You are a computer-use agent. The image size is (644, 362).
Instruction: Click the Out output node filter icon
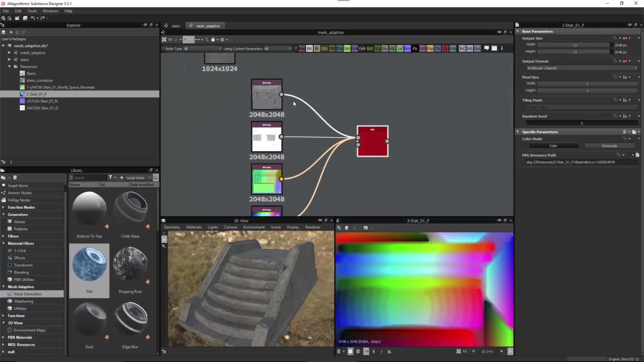tap(477, 49)
